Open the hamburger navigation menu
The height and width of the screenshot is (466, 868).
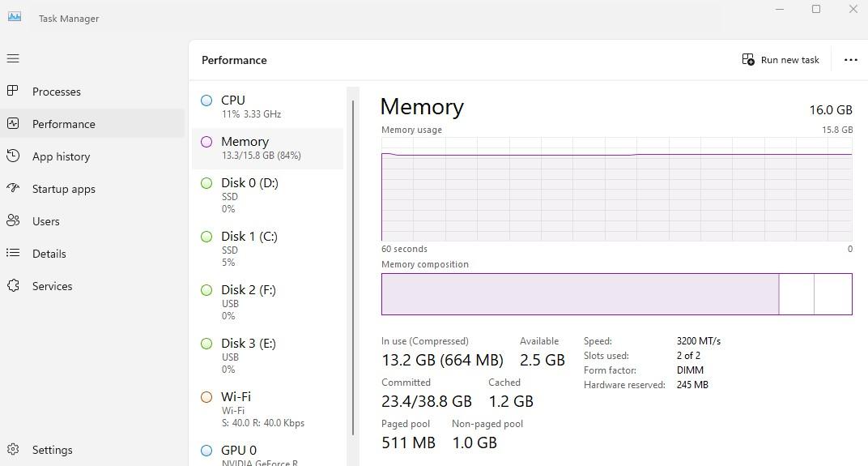click(13, 58)
